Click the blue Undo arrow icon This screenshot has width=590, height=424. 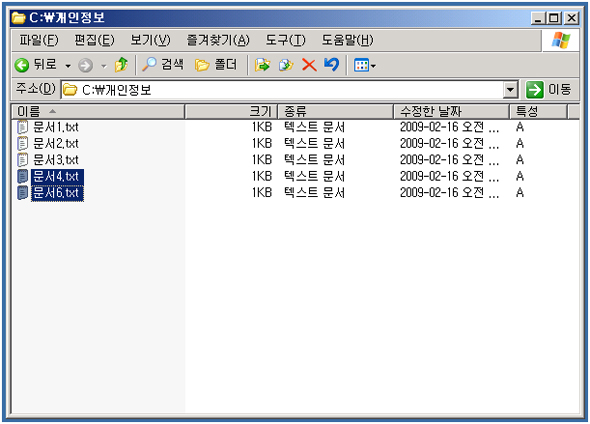331,65
